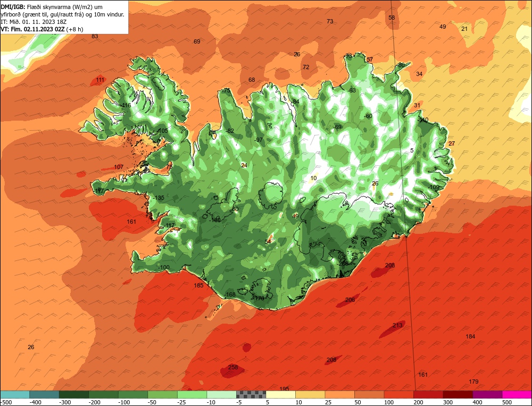Screen dimensions: 532x406
Task: Select the red 200 to 300 legend swatch
Action: (428, 394)
